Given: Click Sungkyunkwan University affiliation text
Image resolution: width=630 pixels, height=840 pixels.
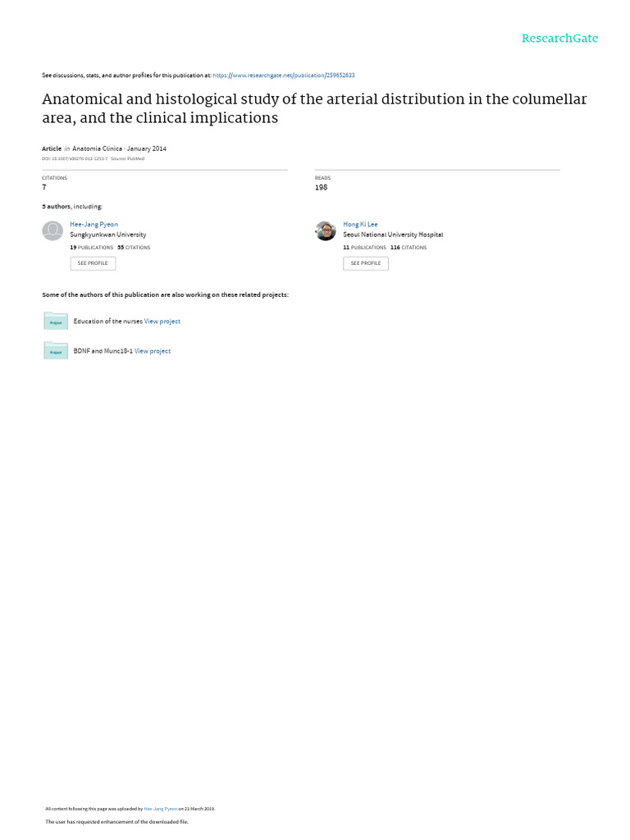Looking at the screenshot, I should [108, 235].
